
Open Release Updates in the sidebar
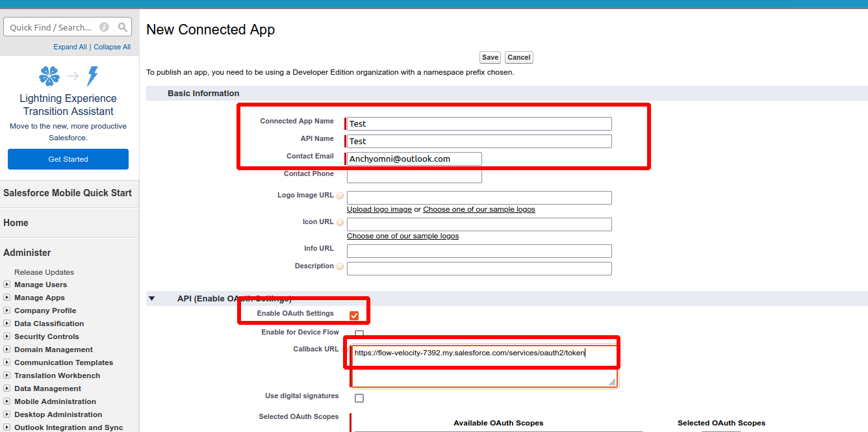(44, 272)
